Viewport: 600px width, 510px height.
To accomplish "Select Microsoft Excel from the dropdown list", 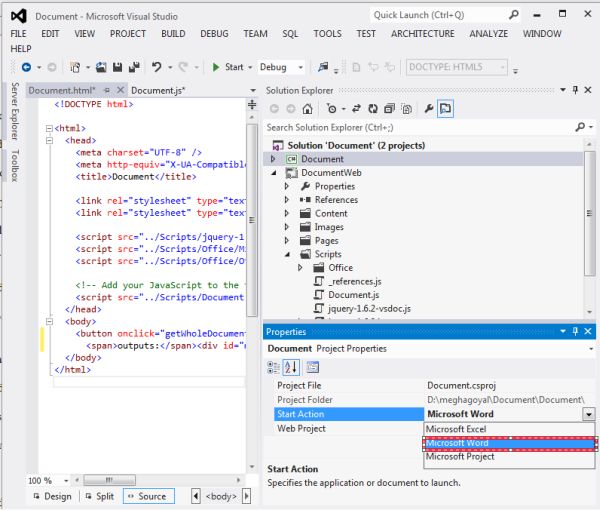I will (455, 429).
